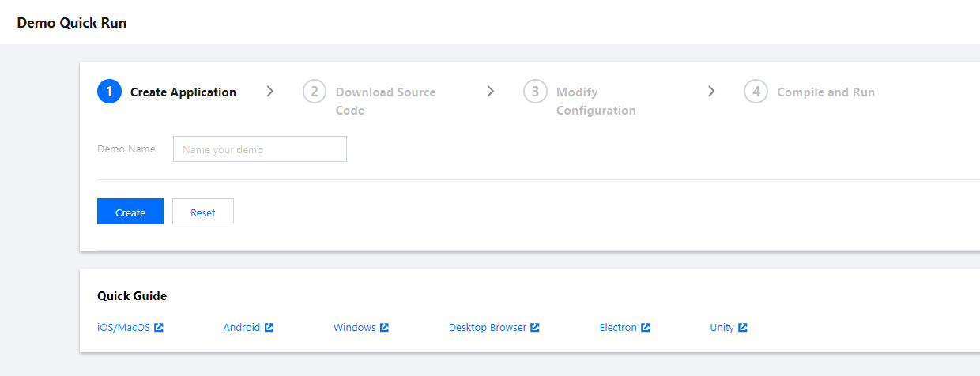The width and height of the screenshot is (980, 376).
Task: Click chevron arrow after Download Source Code
Action: 491,92
